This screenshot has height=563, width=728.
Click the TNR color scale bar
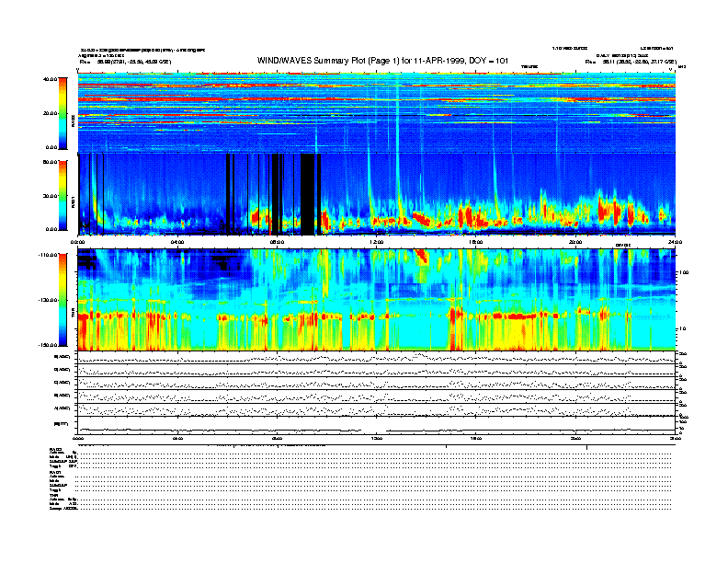[63, 299]
